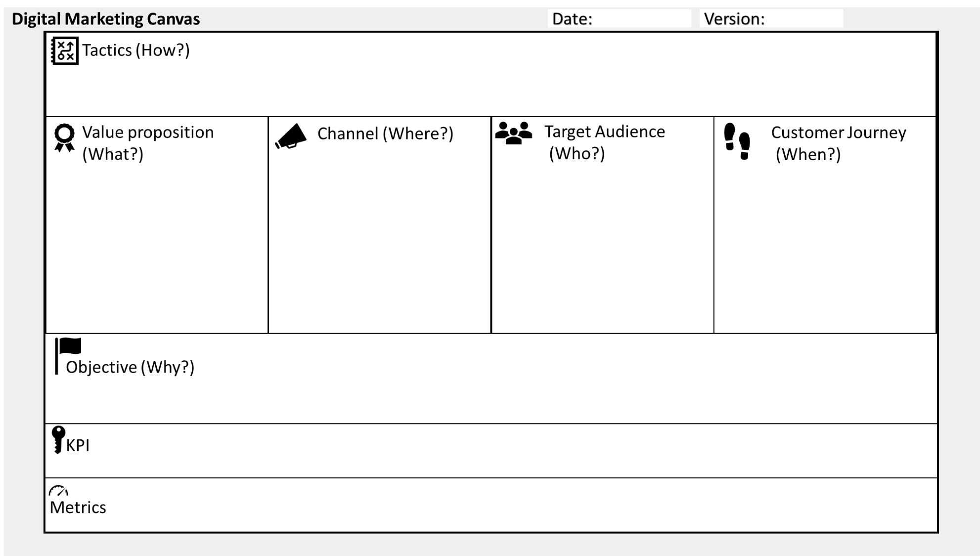Click the Customer Journey footprints icon

pos(737,141)
